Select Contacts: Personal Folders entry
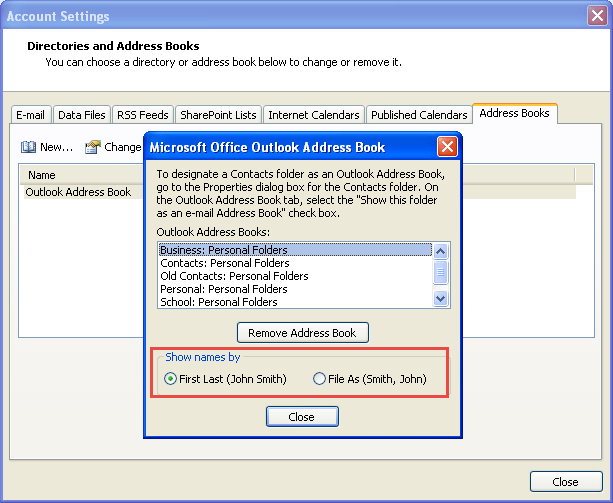The height and width of the screenshot is (503, 613). tap(296, 263)
